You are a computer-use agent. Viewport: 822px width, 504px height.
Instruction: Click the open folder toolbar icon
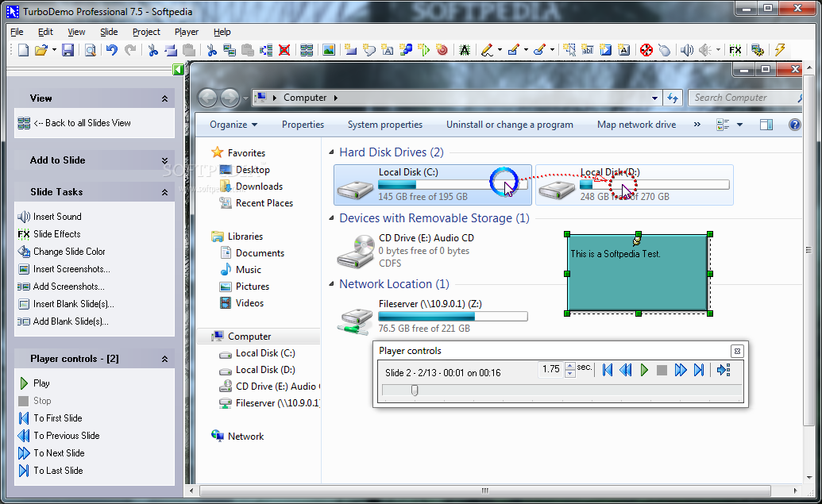41,50
